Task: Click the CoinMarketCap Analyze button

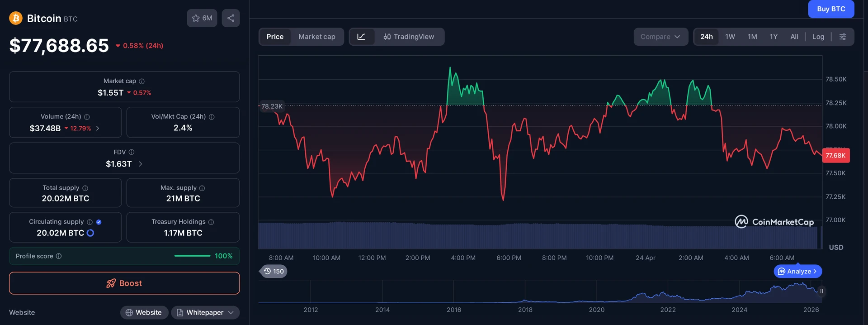Action: click(798, 271)
